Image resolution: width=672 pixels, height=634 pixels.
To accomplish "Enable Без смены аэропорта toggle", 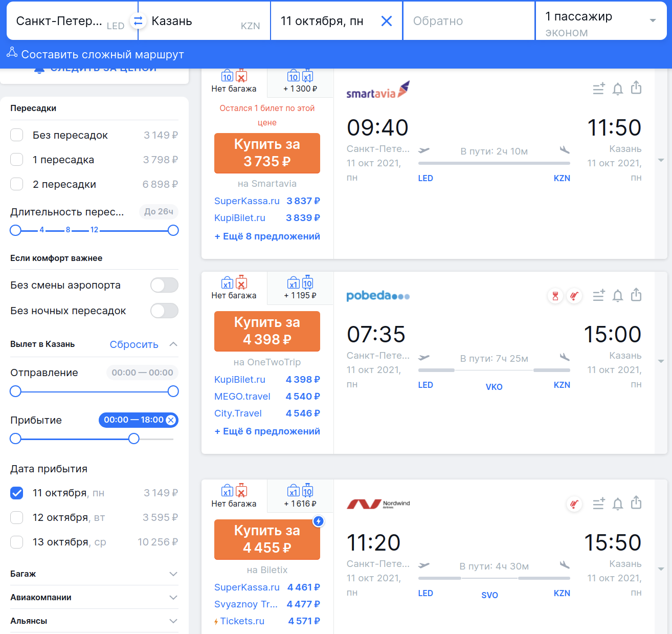I will tap(164, 285).
